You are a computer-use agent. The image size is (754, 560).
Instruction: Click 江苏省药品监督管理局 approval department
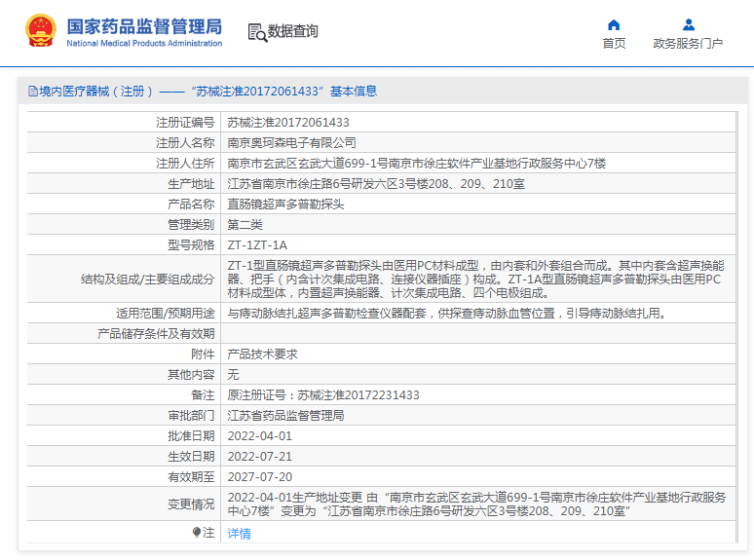(285, 415)
